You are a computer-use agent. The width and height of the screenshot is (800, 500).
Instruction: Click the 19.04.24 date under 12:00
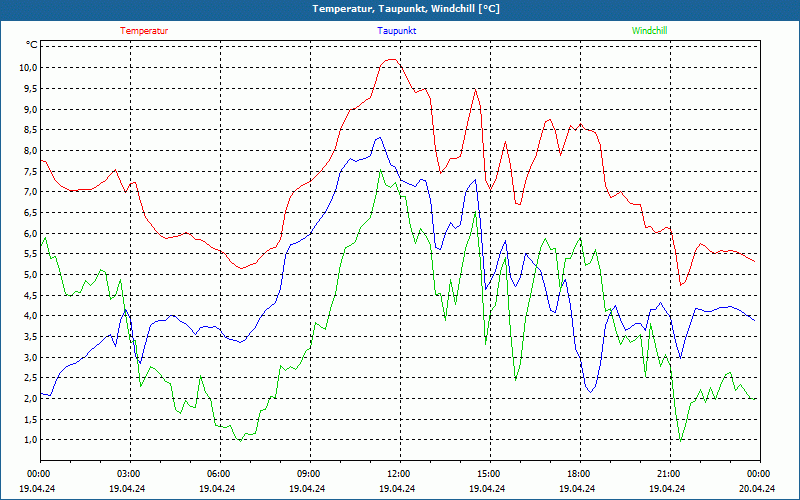click(x=397, y=488)
